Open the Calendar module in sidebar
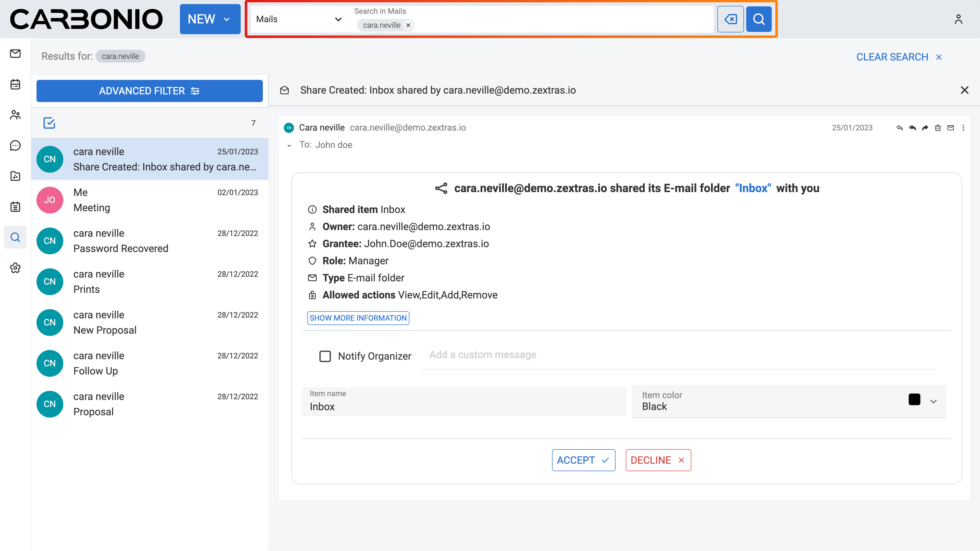Screen dimensions: 980x551 click(x=15, y=84)
